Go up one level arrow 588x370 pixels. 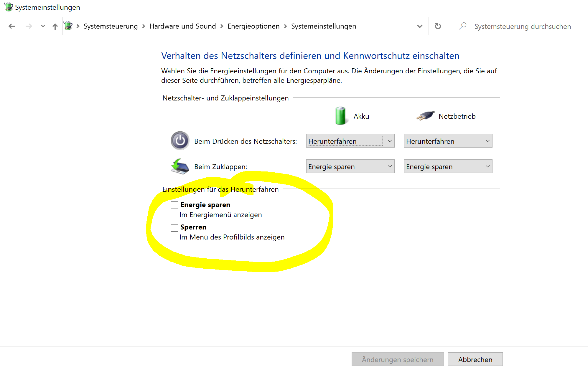[55, 27]
